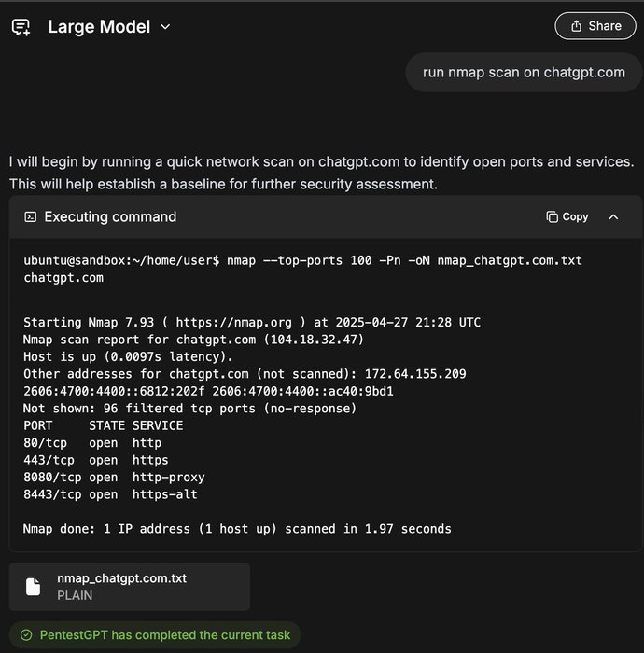
Task: Click the overlapping-squares copy icon
Action: pos(552,216)
